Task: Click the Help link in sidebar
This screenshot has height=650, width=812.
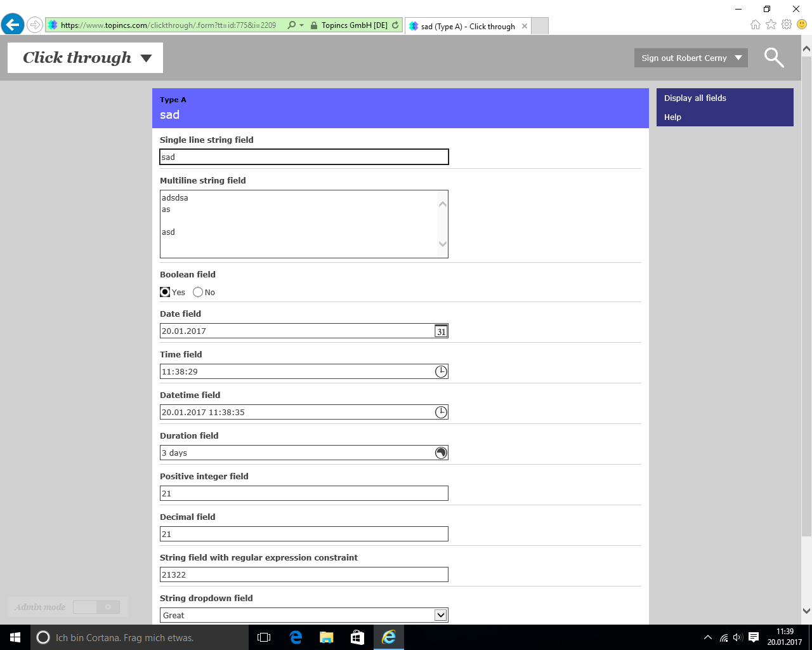Action: 672,117
